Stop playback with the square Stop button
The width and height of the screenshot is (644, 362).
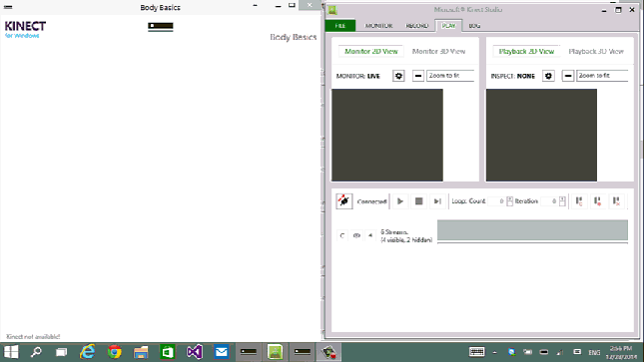(x=419, y=201)
